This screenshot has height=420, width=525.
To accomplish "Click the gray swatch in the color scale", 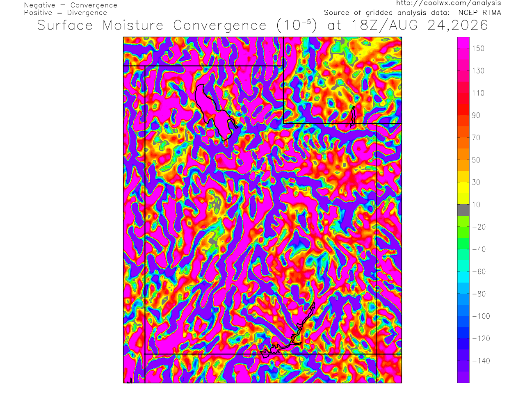I will coord(463,210).
